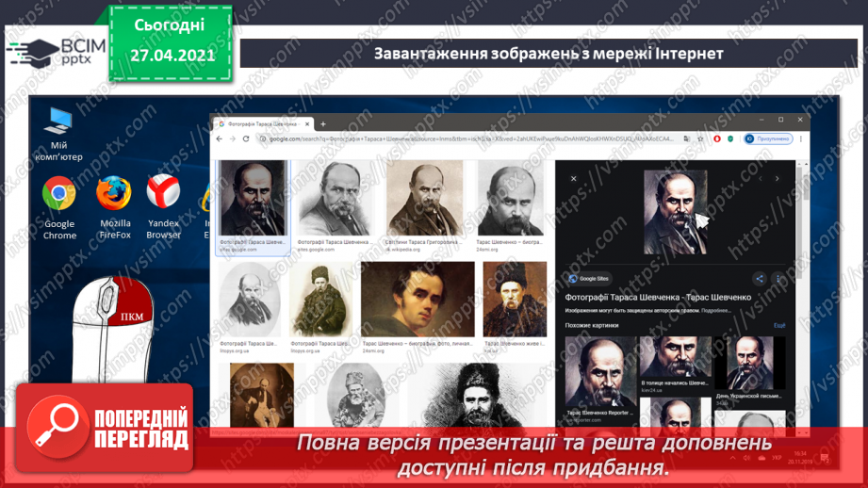Open Мій комп'ютер desktop icon
The width and height of the screenshot is (868, 488).
pyautogui.click(x=58, y=135)
